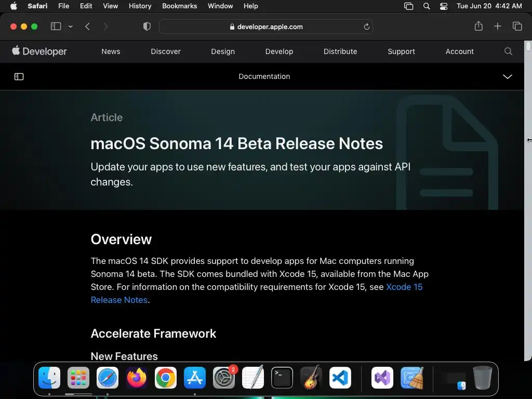Screen dimensions: 532x399
Task: Open System Settings from the Dock
Action: pos(224,378)
